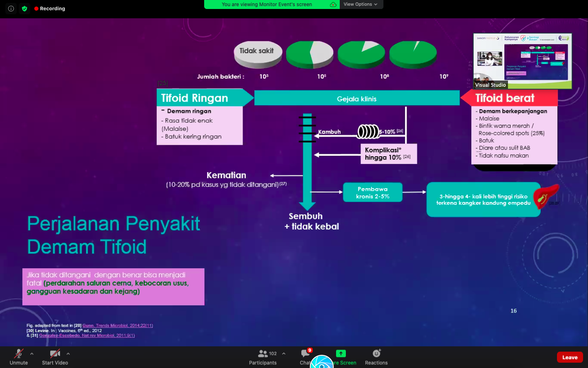
Task: Expand the caret next to Participants count
Action: 284,354
